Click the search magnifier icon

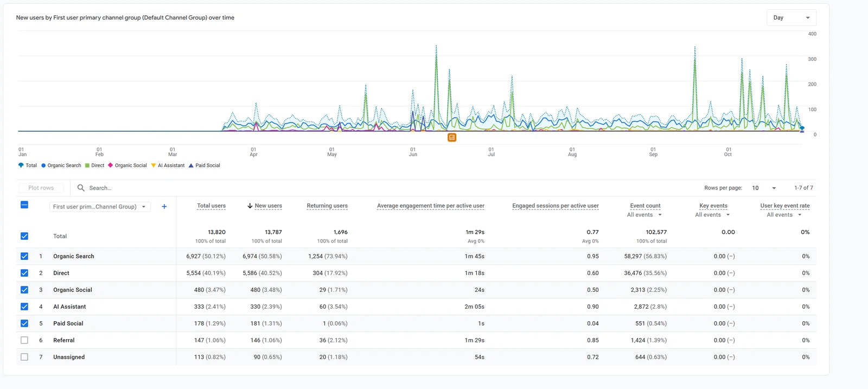coord(81,188)
